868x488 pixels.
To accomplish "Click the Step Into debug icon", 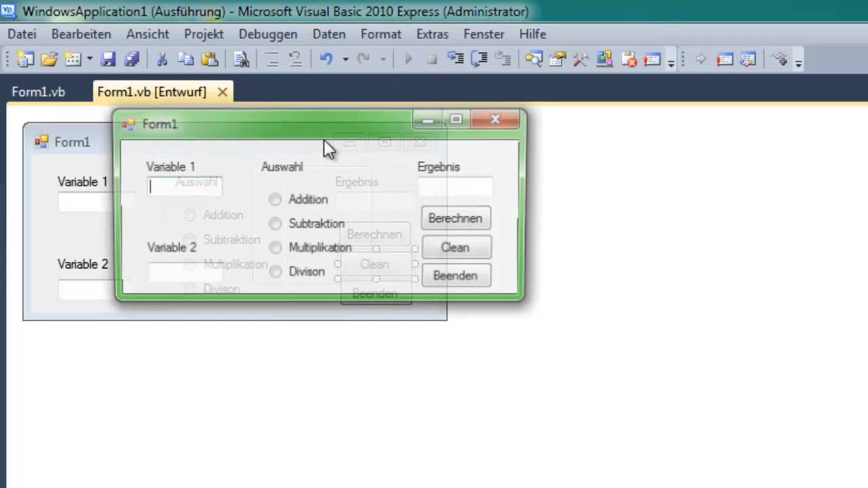I will pyautogui.click(x=455, y=59).
